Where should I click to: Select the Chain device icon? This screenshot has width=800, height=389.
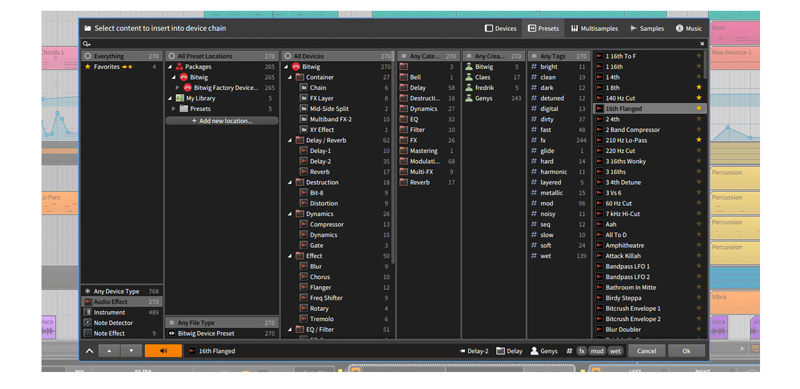coord(304,88)
